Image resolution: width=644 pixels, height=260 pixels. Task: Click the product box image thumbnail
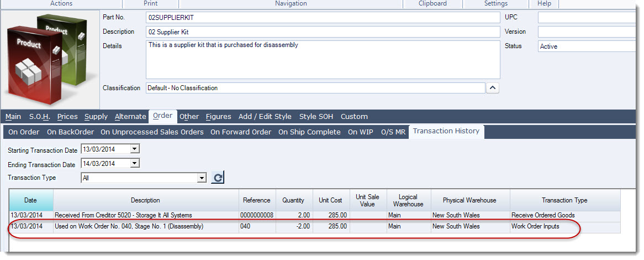tap(50, 59)
